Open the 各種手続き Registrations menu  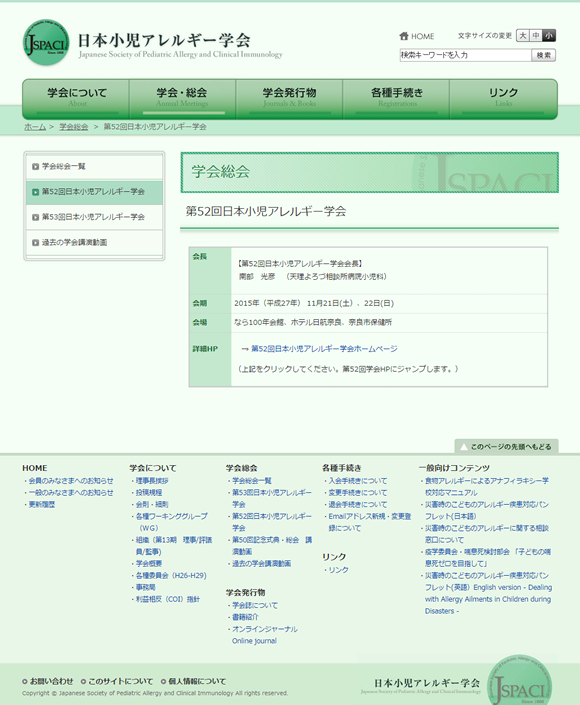(397, 98)
